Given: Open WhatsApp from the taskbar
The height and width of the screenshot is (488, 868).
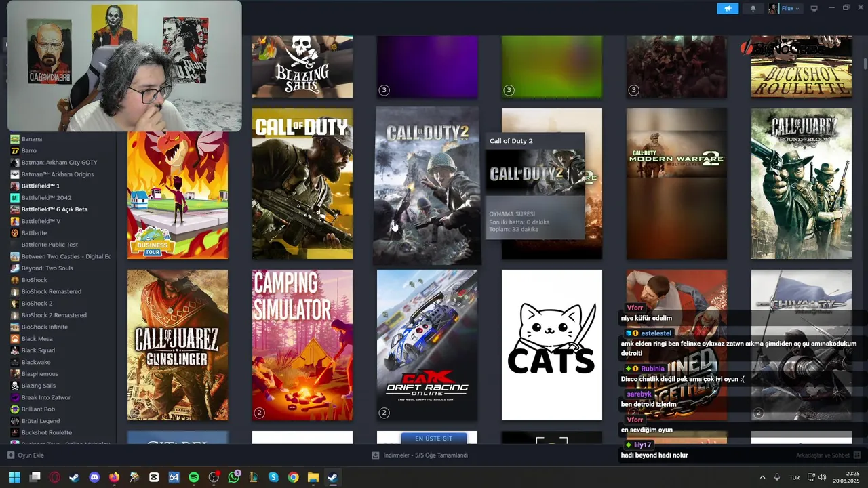Looking at the screenshot, I should click(x=234, y=477).
